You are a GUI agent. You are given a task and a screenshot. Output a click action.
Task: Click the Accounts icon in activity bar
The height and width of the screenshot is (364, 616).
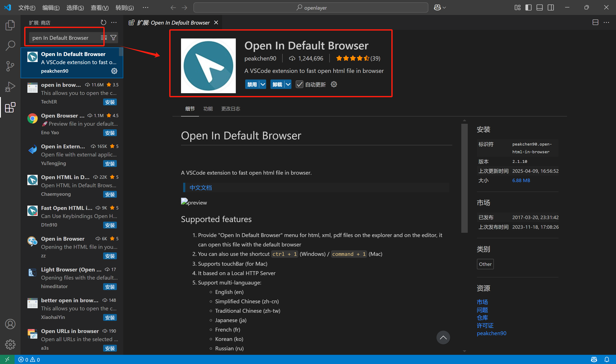(10, 324)
